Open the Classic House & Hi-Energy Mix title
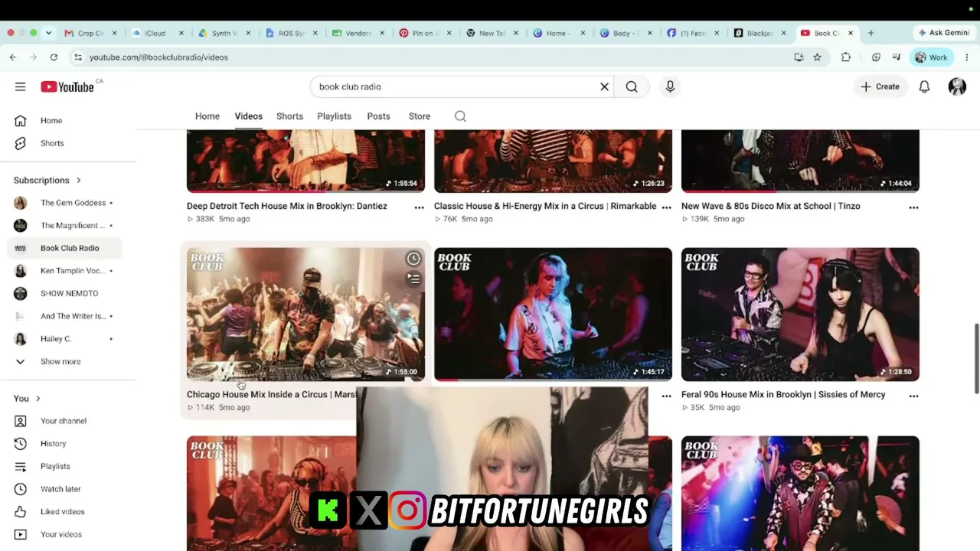Viewport: 980px width, 551px height. (545, 206)
